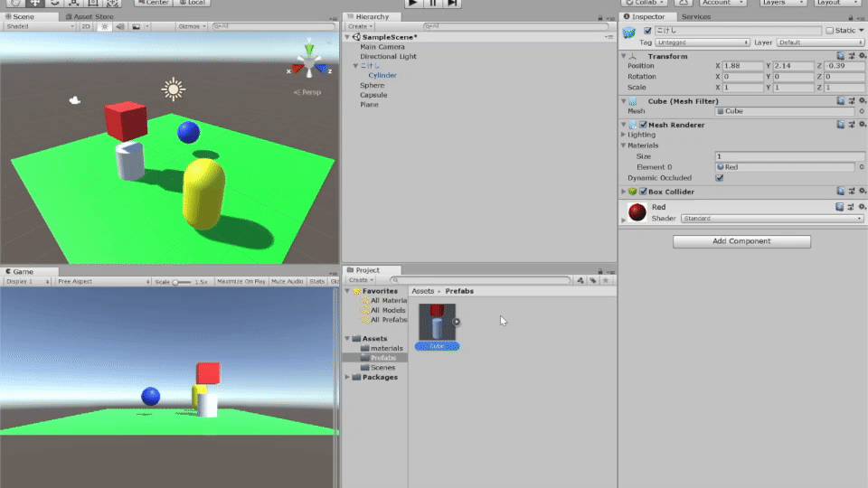
Task: Open the Services tab
Action: (x=695, y=16)
